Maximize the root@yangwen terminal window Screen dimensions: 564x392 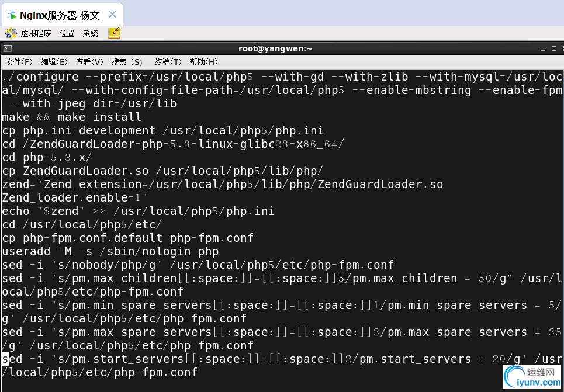[x=554, y=48]
